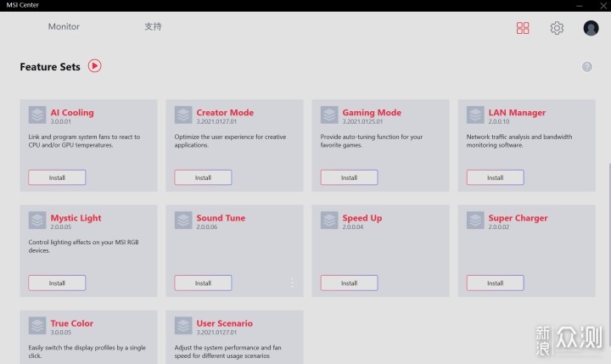Close the MSI Center window
Viewport: 611px width, 364px height.
pos(603,5)
